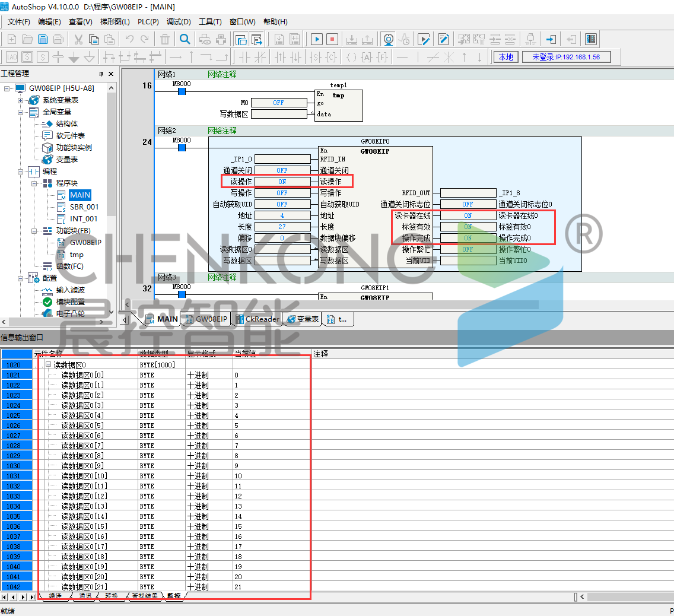Screen dimensions: 674x616
Task: Toggle the info output window icon
Action: click(257, 40)
